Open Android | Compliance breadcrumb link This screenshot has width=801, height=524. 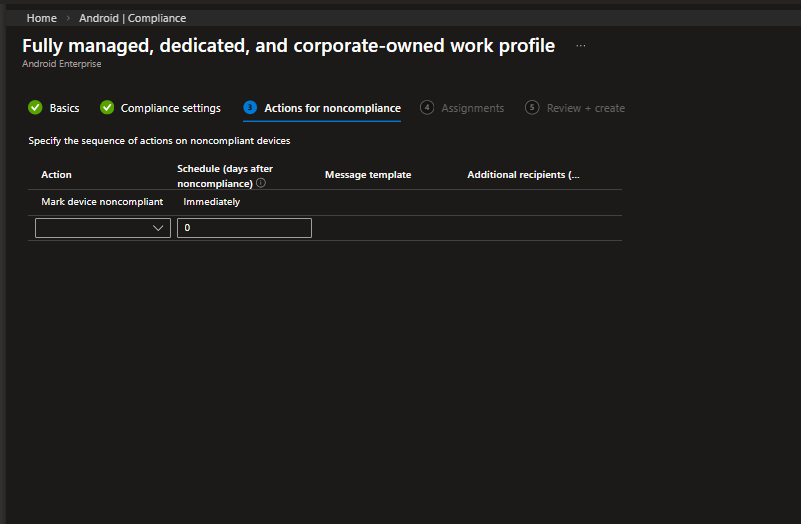[132, 18]
